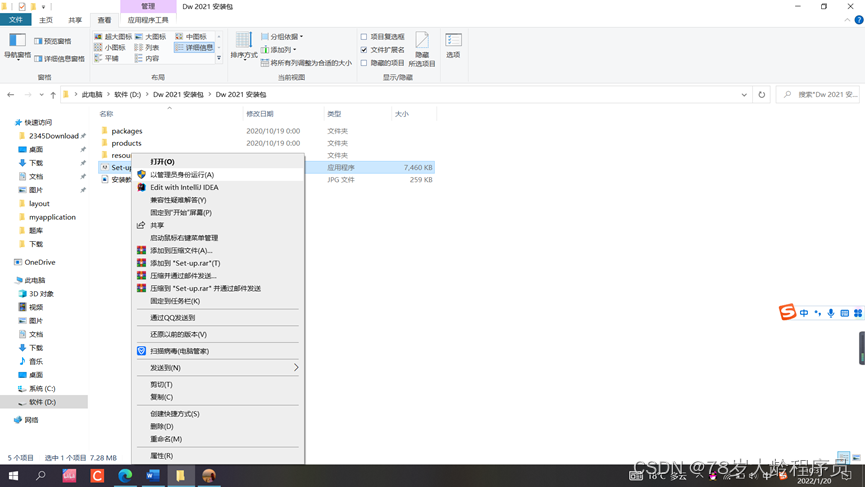Image resolution: width=865 pixels, height=487 pixels.
Task: Open the Windows Start menu
Action: pos(13,475)
